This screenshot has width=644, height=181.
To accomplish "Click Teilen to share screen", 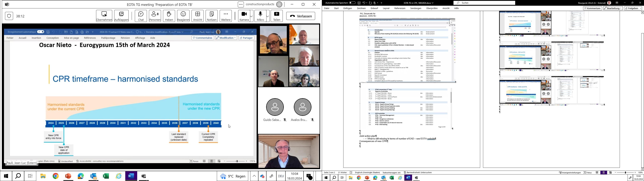I will [x=277, y=16].
